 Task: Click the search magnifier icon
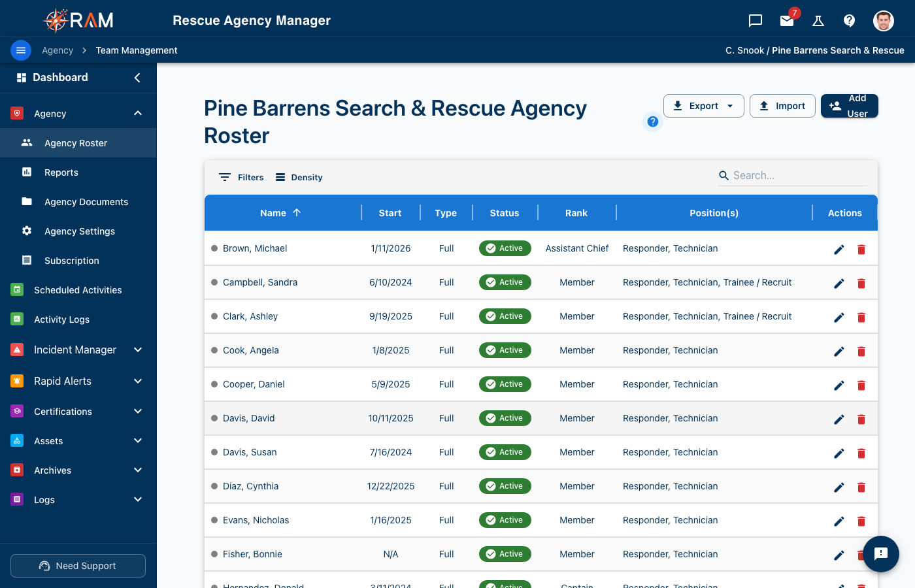point(724,175)
